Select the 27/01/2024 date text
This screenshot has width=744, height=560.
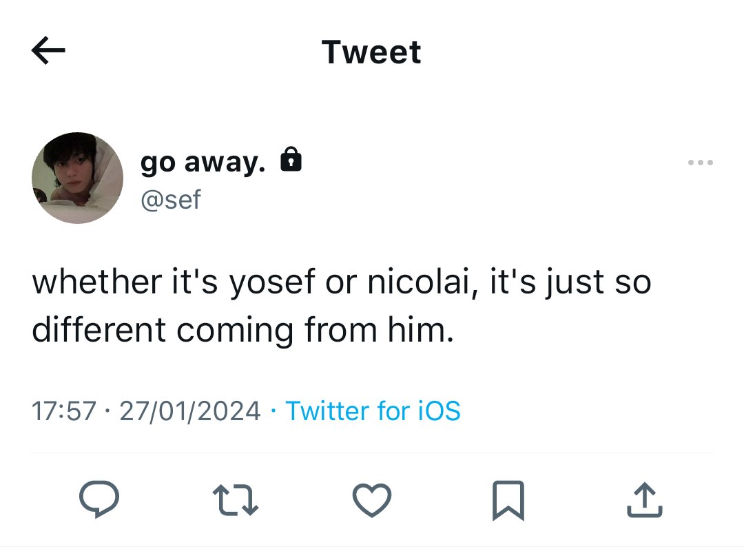(190, 411)
